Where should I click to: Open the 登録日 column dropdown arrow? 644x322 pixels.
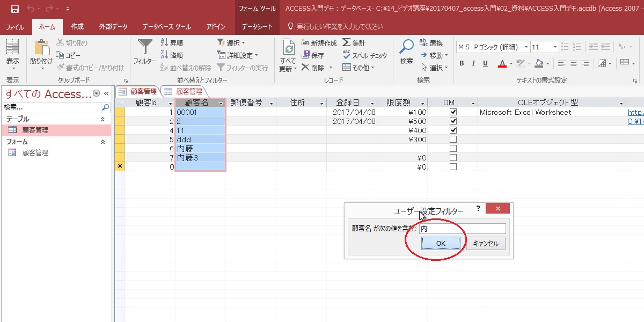click(x=372, y=103)
